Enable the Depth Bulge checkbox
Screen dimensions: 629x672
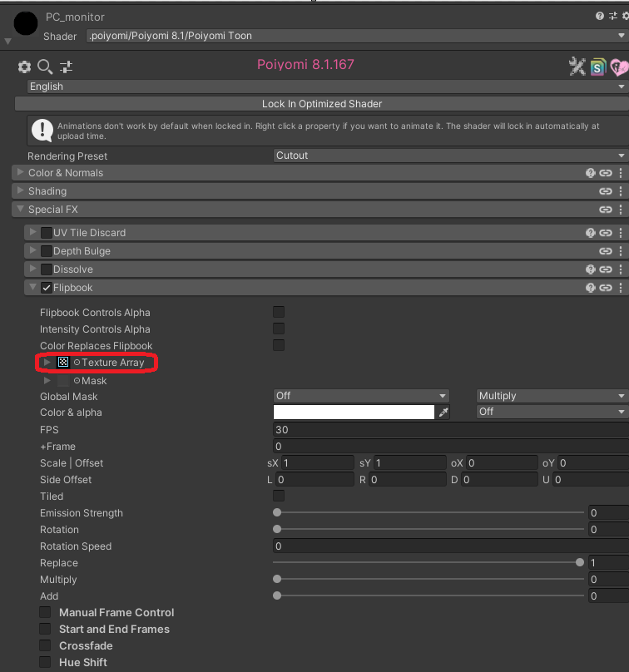tap(47, 251)
